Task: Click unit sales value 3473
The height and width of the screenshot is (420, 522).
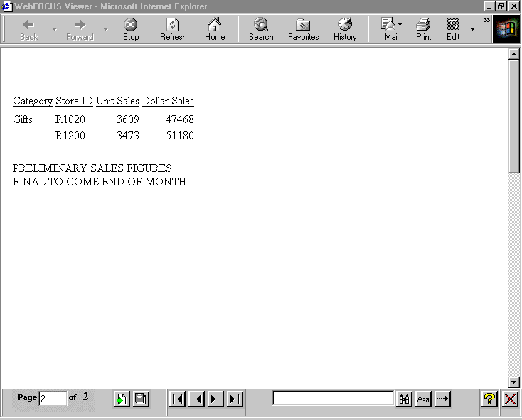Action: [128, 135]
